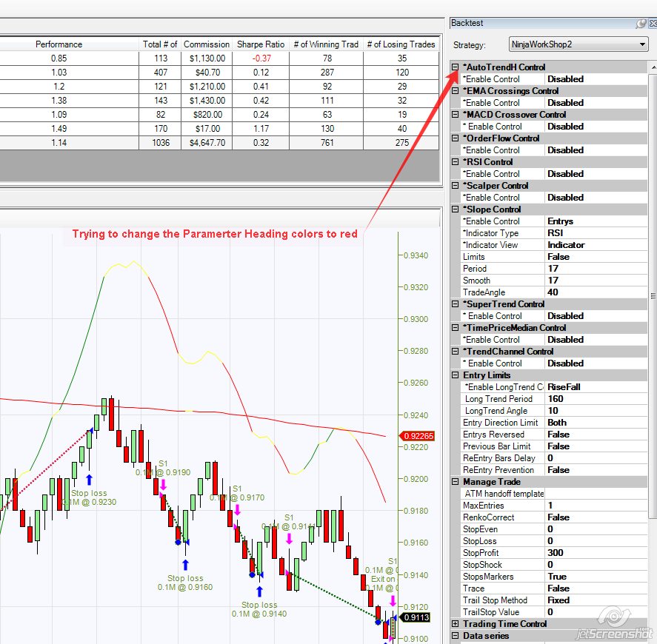Sort by the Sharpe Ratio column header
Screen dimensions: 657x644
pyautogui.click(x=261, y=44)
